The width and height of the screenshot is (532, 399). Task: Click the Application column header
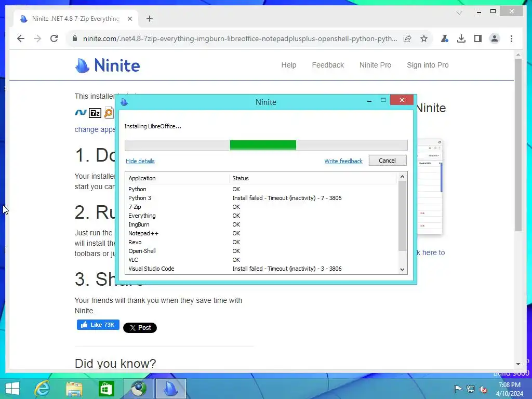tap(178, 178)
